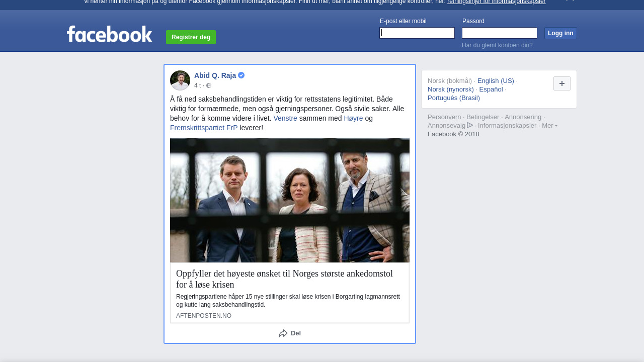The image size is (644, 362).
Task: Open Abid Q. Raja profile picture
Action: click(x=180, y=80)
